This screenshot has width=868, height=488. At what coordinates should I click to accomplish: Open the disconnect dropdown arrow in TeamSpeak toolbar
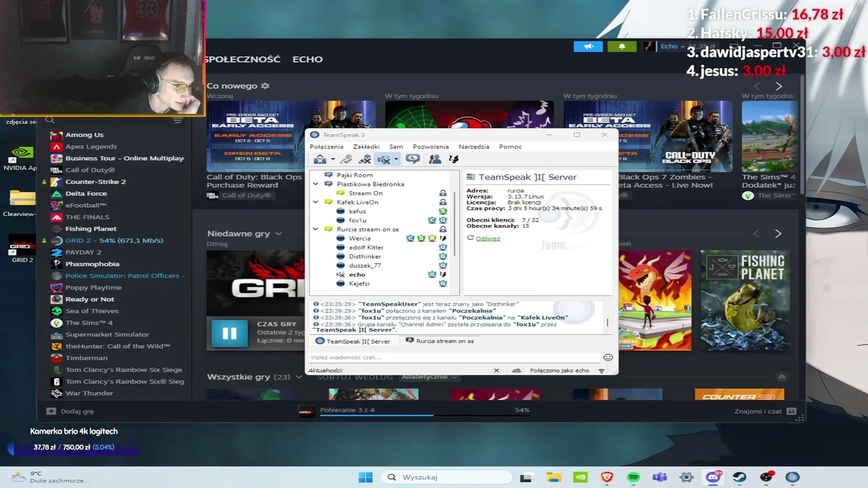[x=332, y=160]
